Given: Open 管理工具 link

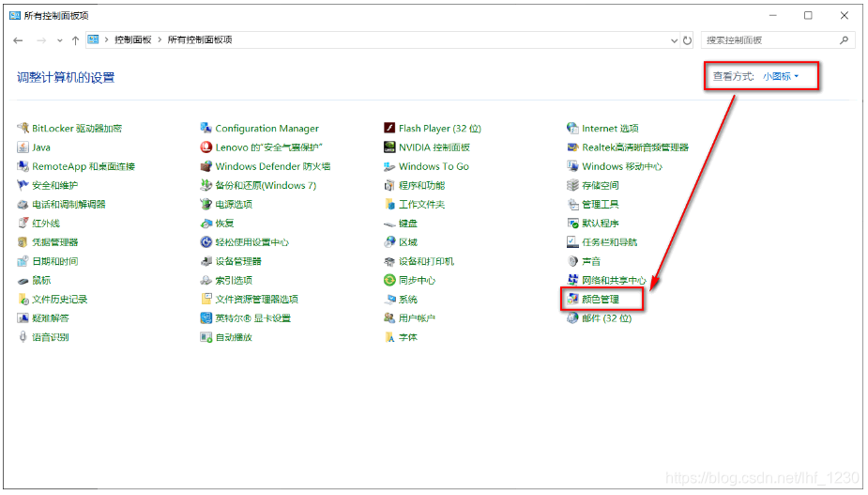Looking at the screenshot, I should [600, 205].
